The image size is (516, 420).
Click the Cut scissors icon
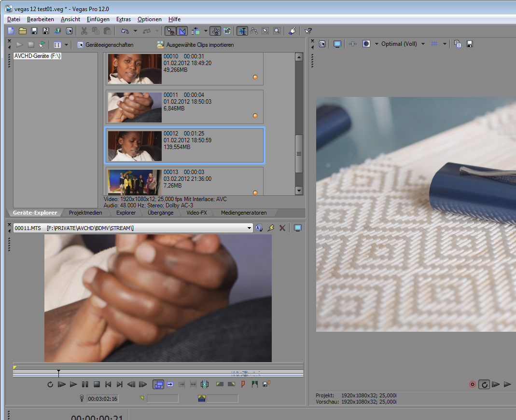click(84, 31)
